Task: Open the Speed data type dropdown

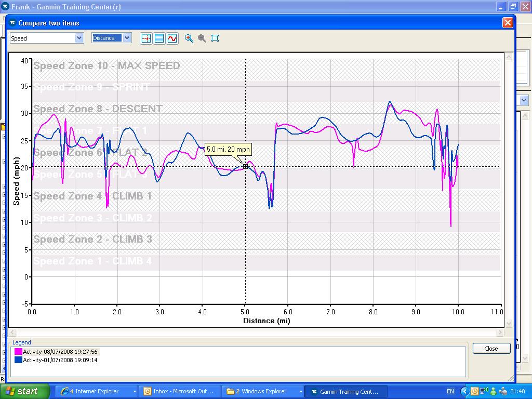Action: (x=79, y=38)
